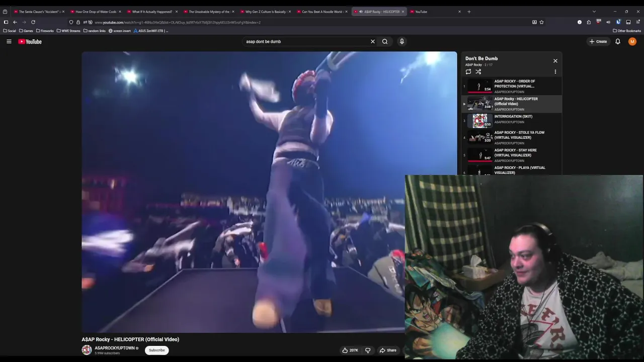644x362 pixels.
Task: Expand the list all tabs dropdown
Action: pyautogui.click(x=594, y=12)
